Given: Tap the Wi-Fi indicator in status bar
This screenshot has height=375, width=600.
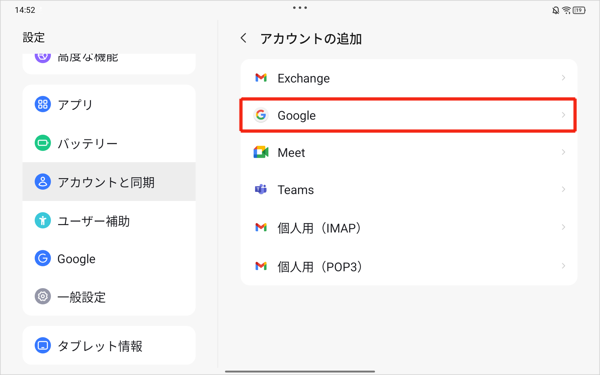Looking at the screenshot, I should coord(566,10).
